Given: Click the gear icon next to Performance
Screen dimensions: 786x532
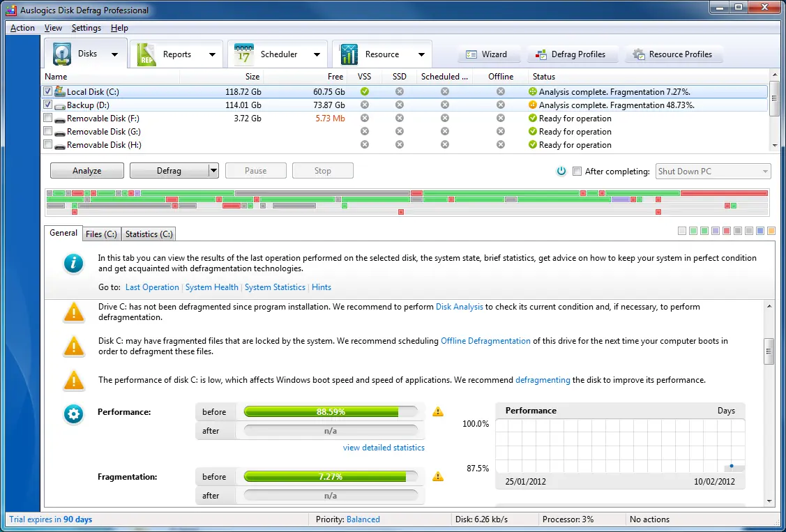Looking at the screenshot, I should [x=73, y=414].
